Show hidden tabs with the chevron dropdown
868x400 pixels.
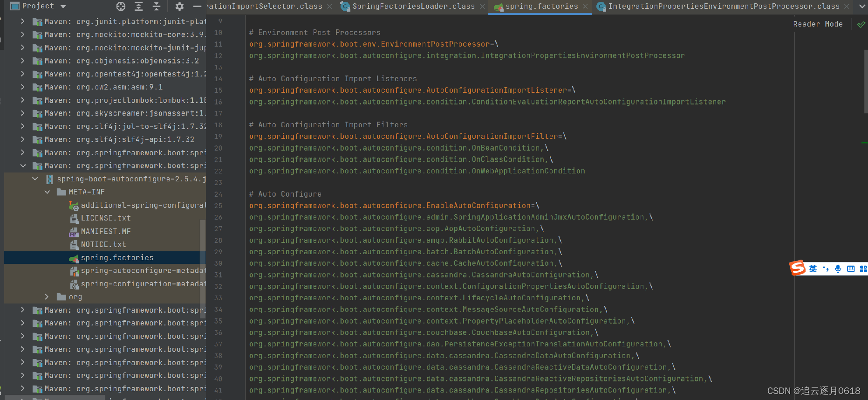click(861, 7)
